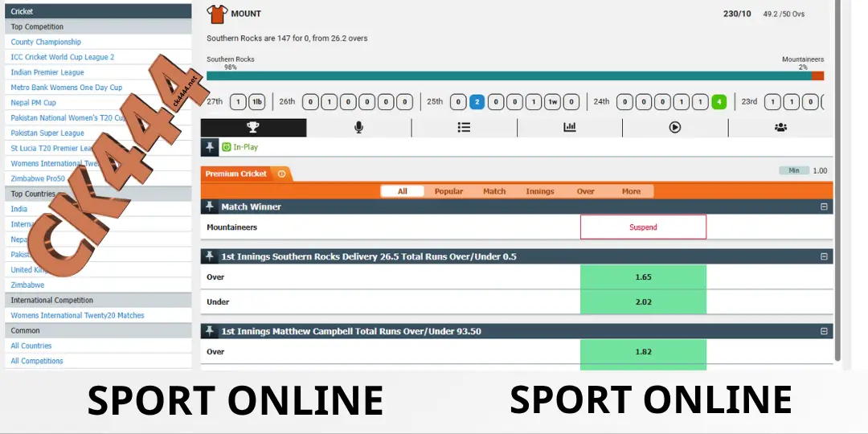The image size is (868, 434).
Task: Open the team lineups people tab
Action: click(x=780, y=127)
